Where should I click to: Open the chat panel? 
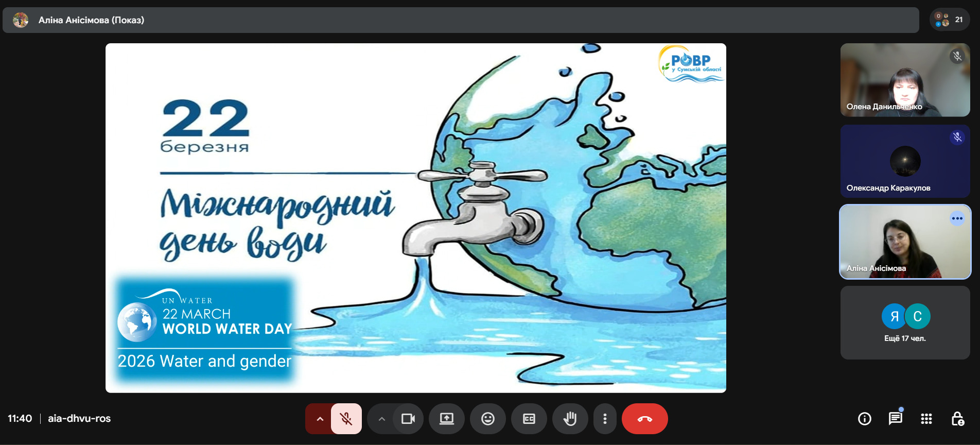click(895, 419)
